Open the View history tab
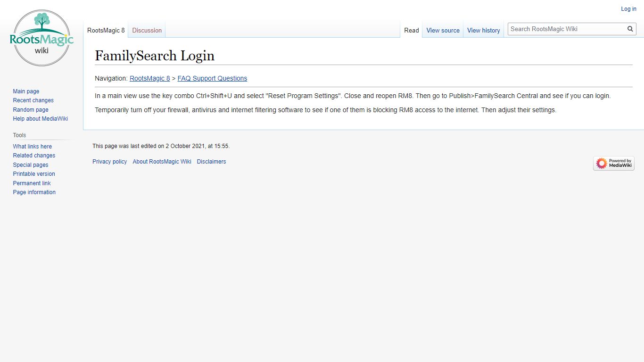 point(484,30)
